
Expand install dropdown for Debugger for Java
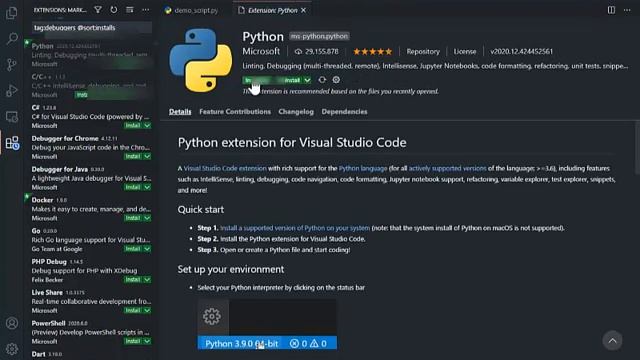click(147, 187)
